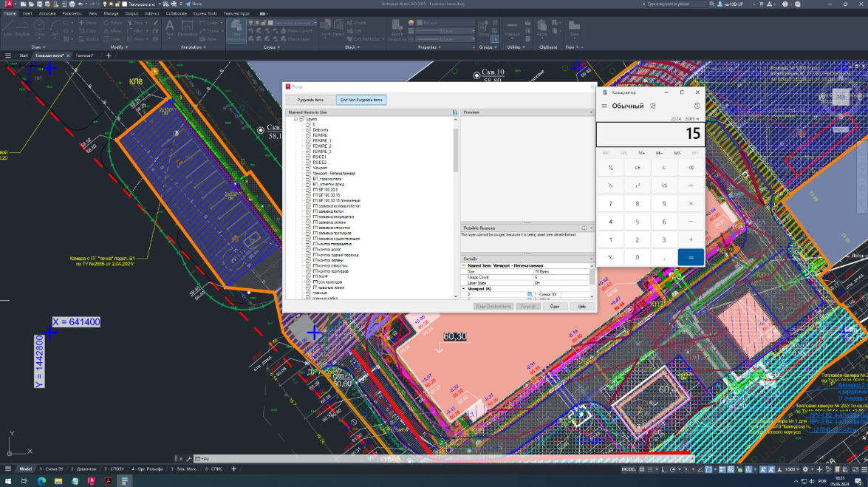The width and height of the screenshot is (868, 487).
Task: Click calculator CE button
Action: [x=638, y=167]
